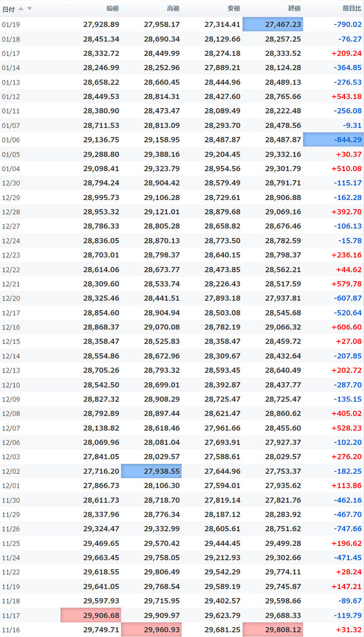
Task: Select the change value -607.87
Action: (x=348, y=299)
